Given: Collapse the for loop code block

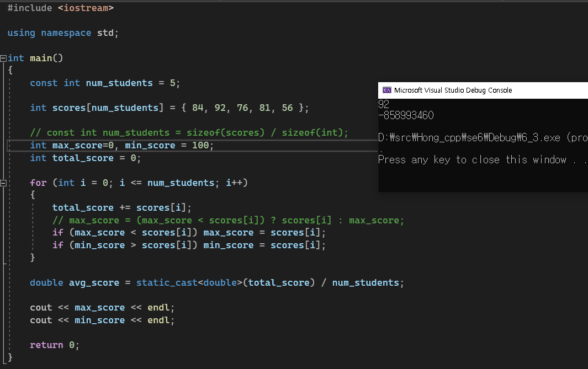Looking at the screenshot, I should point(3,183).
